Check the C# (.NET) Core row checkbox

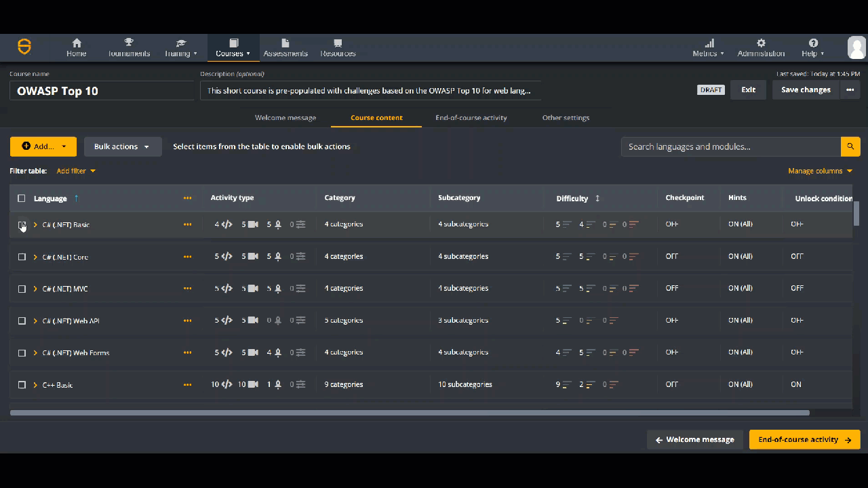click(22, 257)
